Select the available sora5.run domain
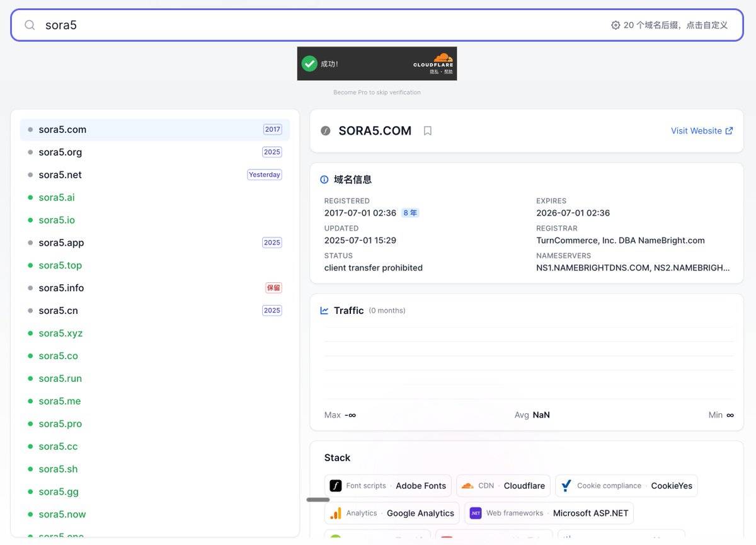Viewport: 756px width, 545px height. (x=155, y=379)
